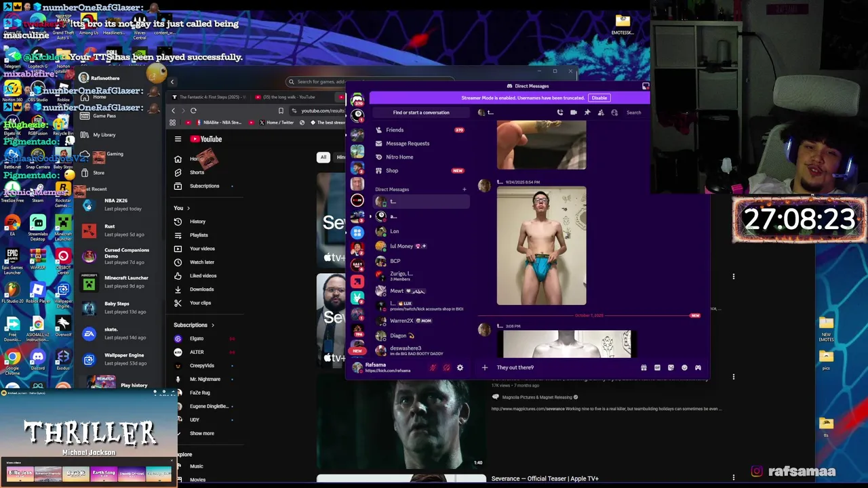This screenshot has width=868, height=488.
Task: Open options for Severance teaser video
Action: [733, 478]
